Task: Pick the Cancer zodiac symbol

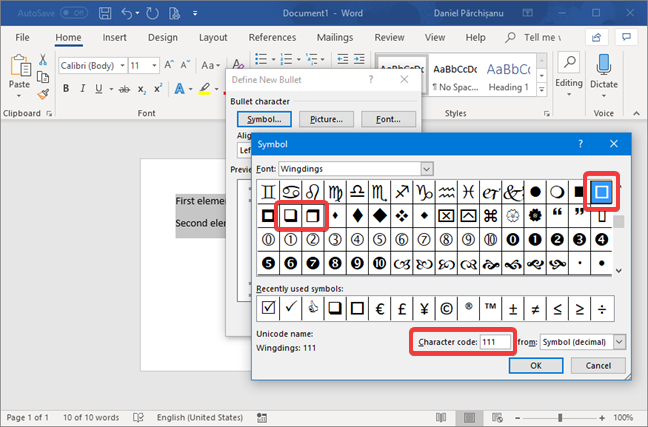Action: click(291, 192)
